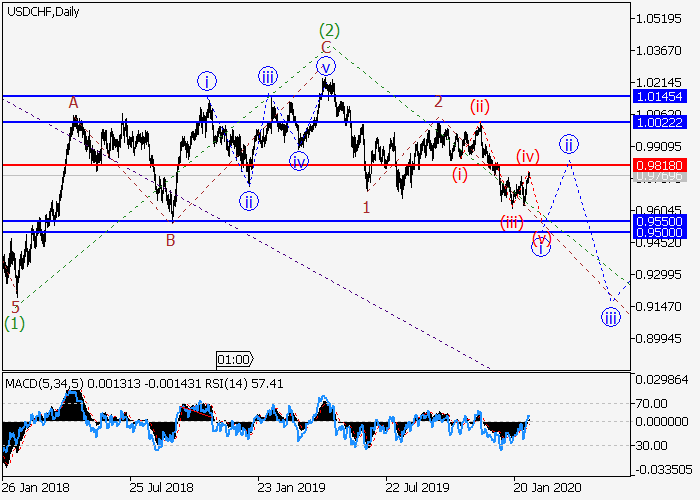Click the red (iv) wave label
This screenshot has height=500, width=700.
click(x=528, y=155)
